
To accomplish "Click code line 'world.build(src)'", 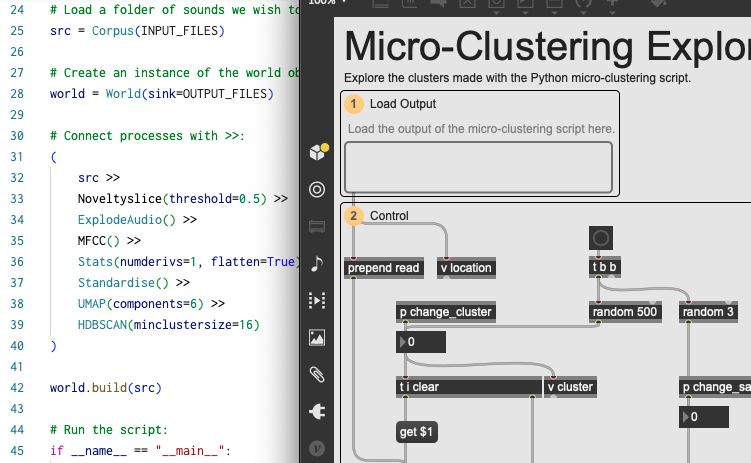I will (106, 388).
